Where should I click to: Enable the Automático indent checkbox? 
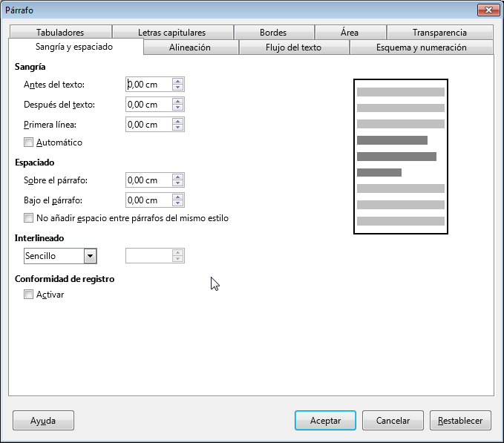29,142
